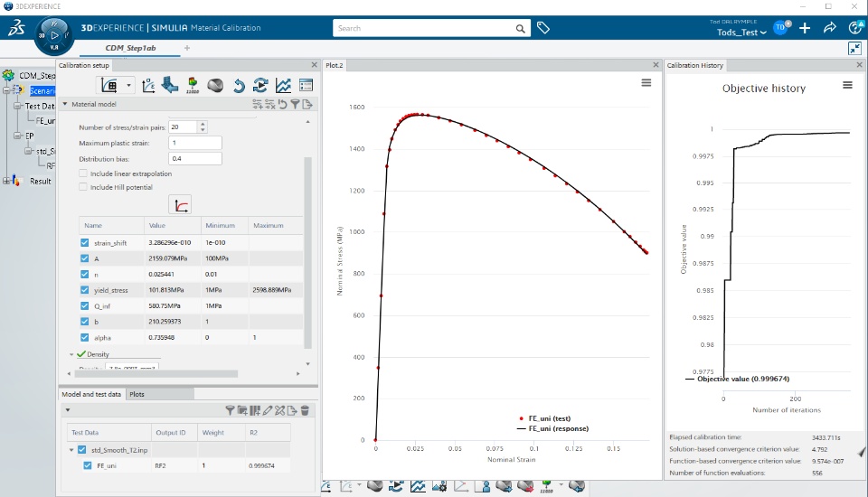Select the CDM_Step1ab tab
The height and width of the screenshot is (497, 868).
click(x=130, y=48)
